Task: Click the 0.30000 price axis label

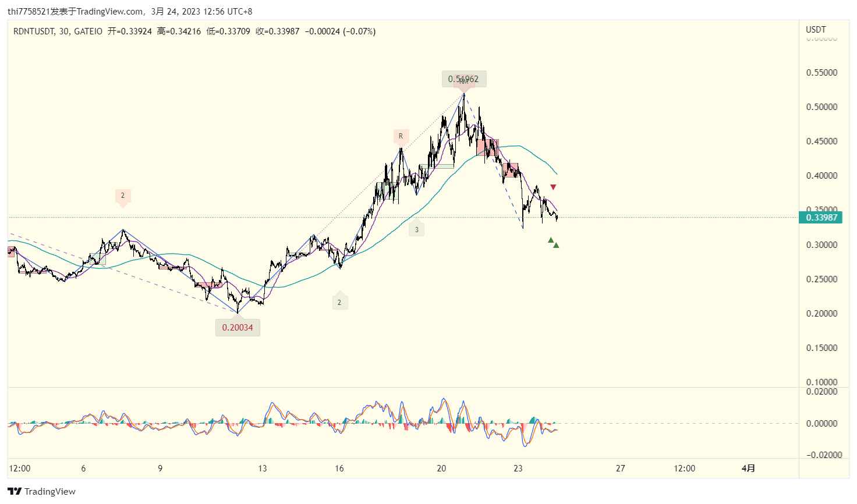Action: (821, 245)
